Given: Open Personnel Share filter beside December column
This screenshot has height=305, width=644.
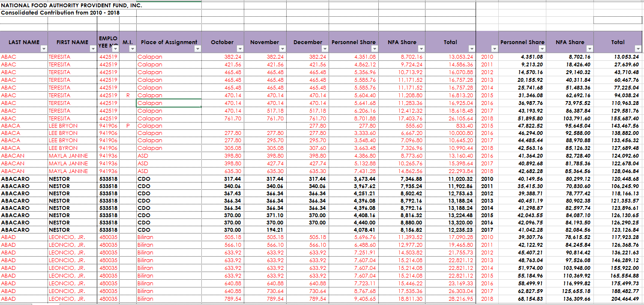Looking at the screenshot, I should [x=374, y=49].
